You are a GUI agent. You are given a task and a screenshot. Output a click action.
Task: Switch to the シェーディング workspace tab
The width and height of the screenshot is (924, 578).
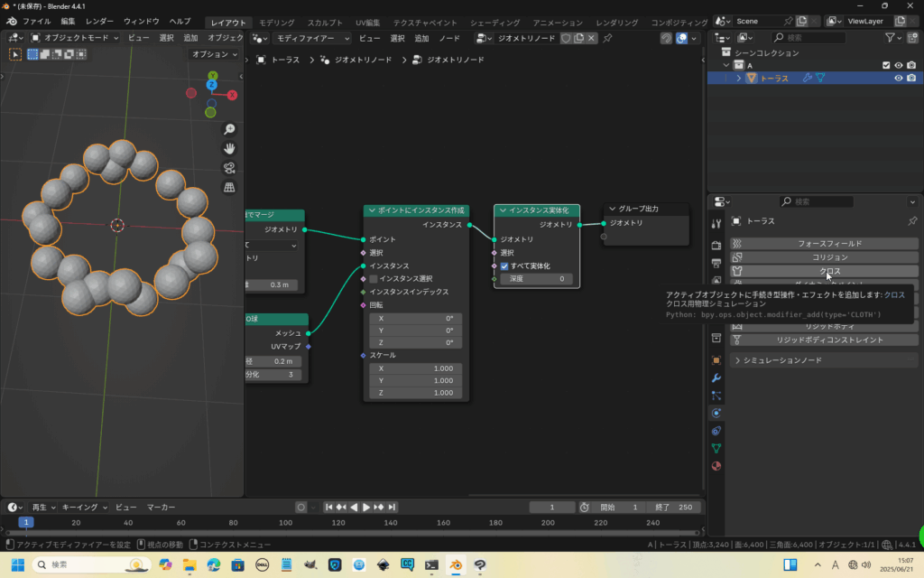(x=495, y=23)
